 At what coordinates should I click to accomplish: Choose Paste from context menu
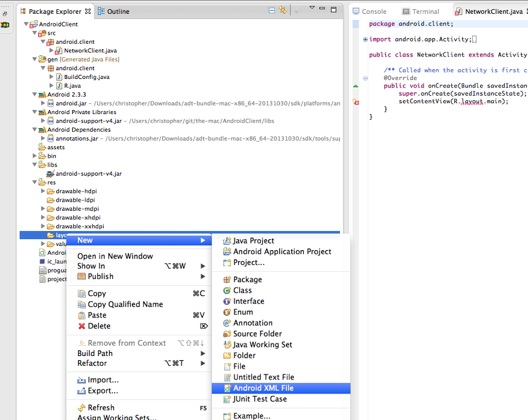[x=139, y=315]
